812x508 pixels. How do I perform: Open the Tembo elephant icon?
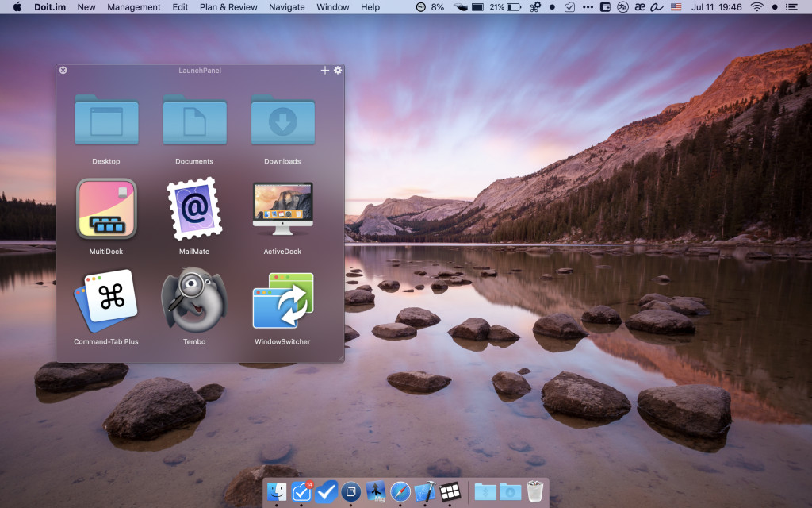click(x=194, y=299)
